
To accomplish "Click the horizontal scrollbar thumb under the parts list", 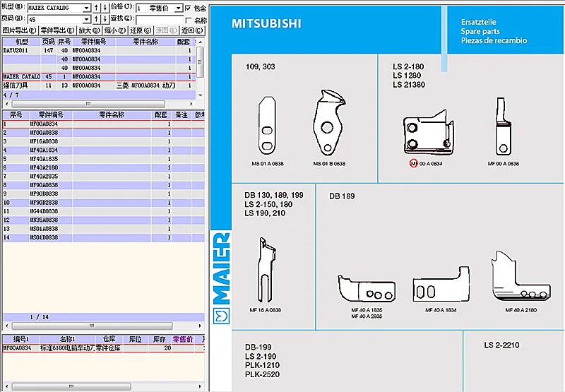I will pyautogui.click(x=93, y=326).
